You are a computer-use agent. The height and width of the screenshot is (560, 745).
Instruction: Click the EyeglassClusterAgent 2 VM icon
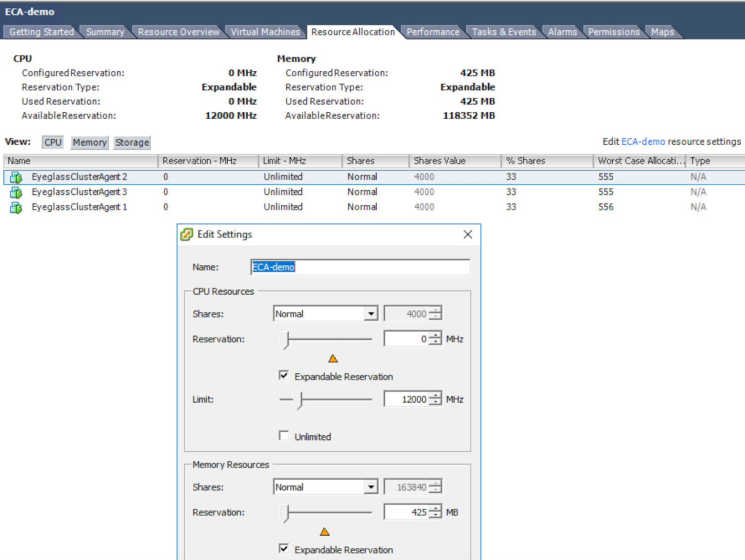tap(16, 177)
